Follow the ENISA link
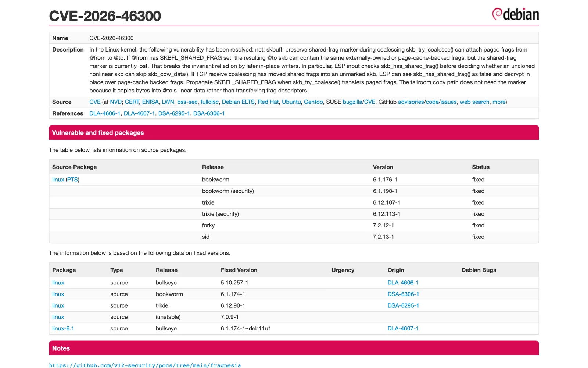588x368 pixels. [x=150, y=102]
